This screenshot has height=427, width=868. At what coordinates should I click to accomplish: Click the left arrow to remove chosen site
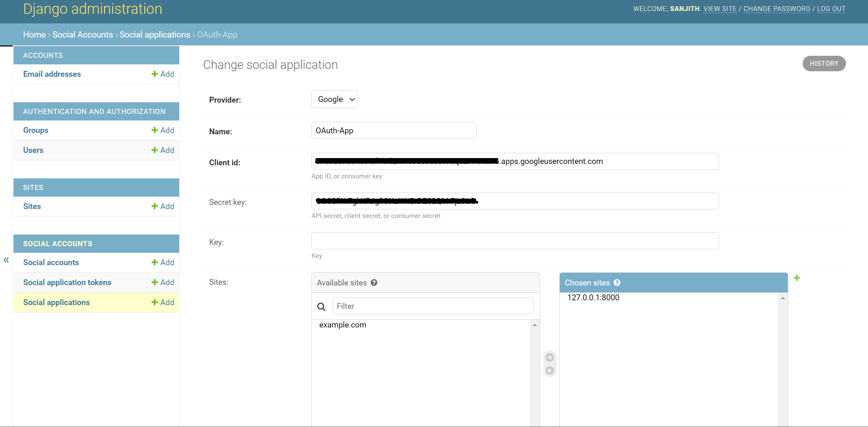point(550,371)
